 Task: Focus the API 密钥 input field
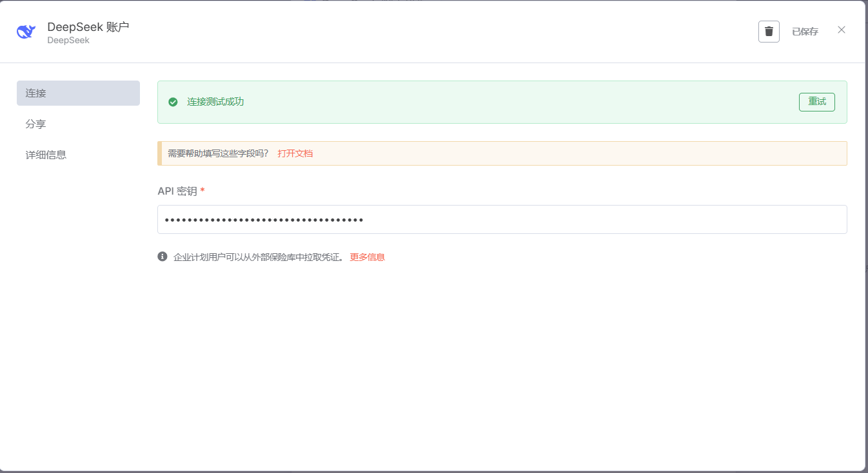tap(502, 219)
